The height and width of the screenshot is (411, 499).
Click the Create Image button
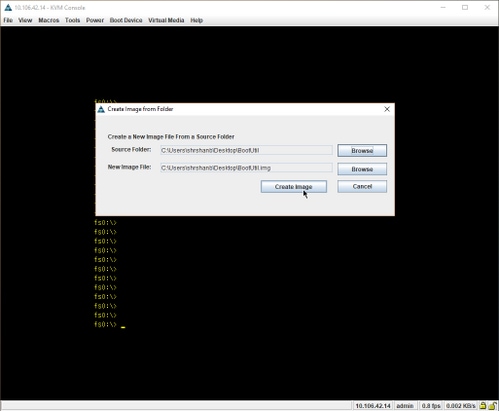[x=294, y=187]
